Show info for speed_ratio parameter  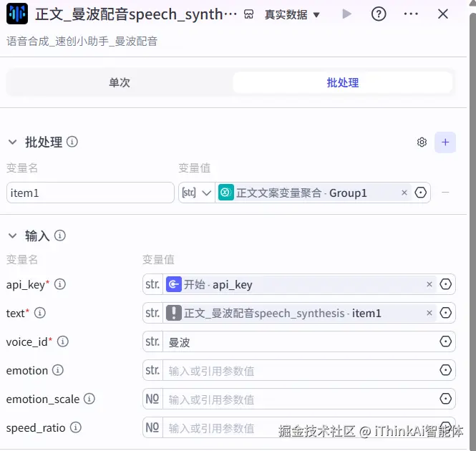point(76,427)
